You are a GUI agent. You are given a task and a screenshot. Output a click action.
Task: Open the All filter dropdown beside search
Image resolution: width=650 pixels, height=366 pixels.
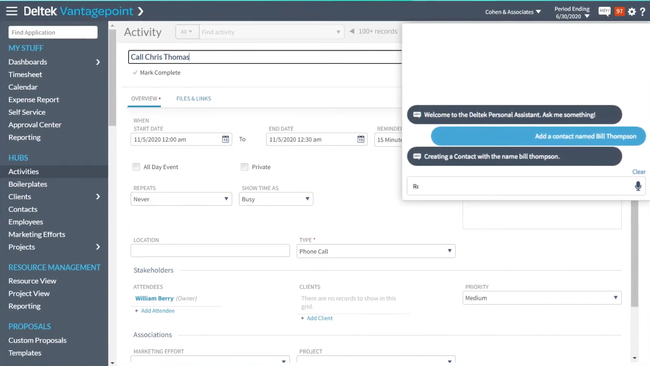pos(187,32)
